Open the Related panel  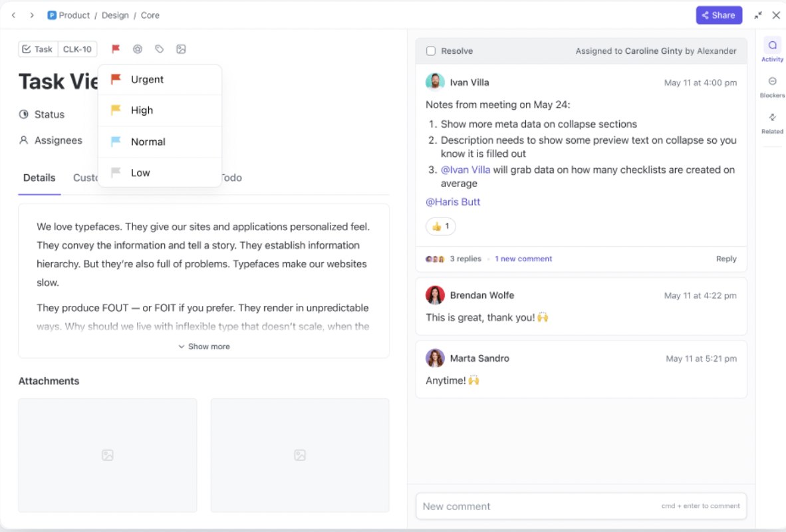point(771,122)
